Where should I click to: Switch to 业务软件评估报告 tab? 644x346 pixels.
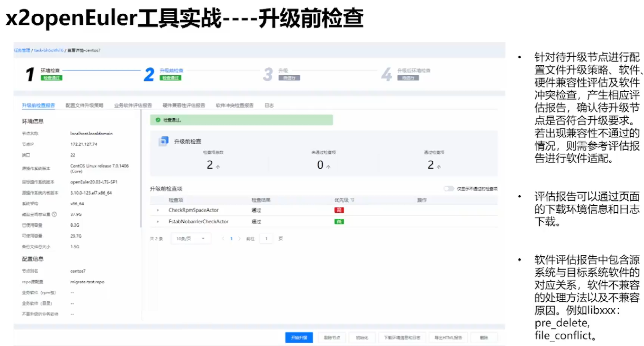coord(133,105)
